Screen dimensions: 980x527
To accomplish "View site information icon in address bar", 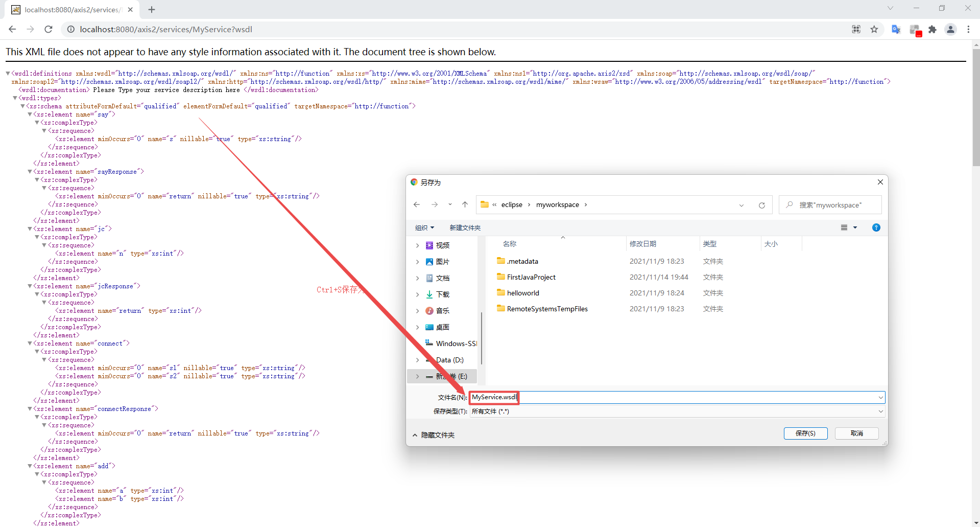I will (x=71, y=29).
